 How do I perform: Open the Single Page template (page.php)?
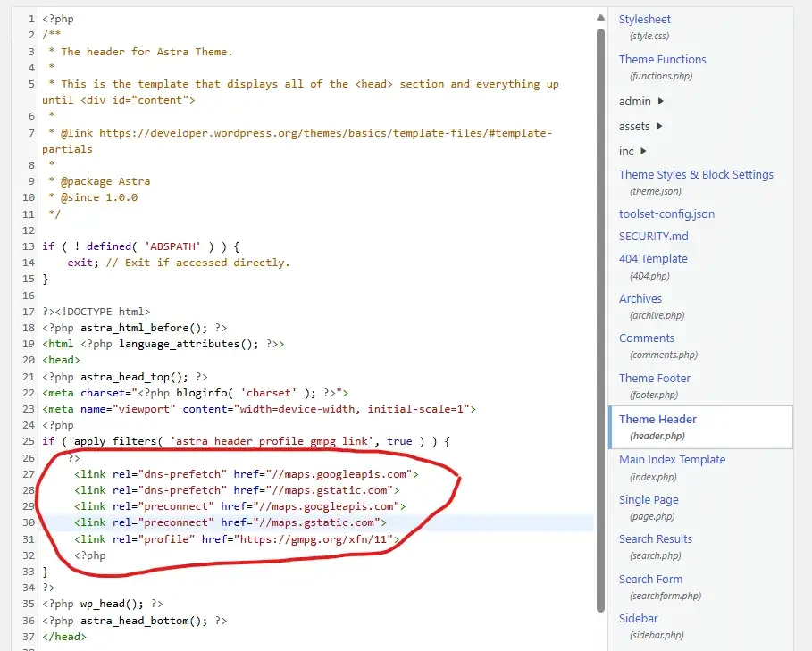click(x=648, y=499)
